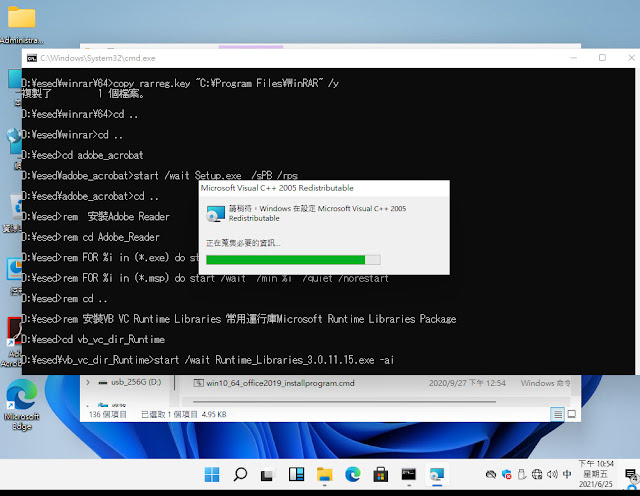
Task: Minimize the cmd.exe window
Action: 573,58
